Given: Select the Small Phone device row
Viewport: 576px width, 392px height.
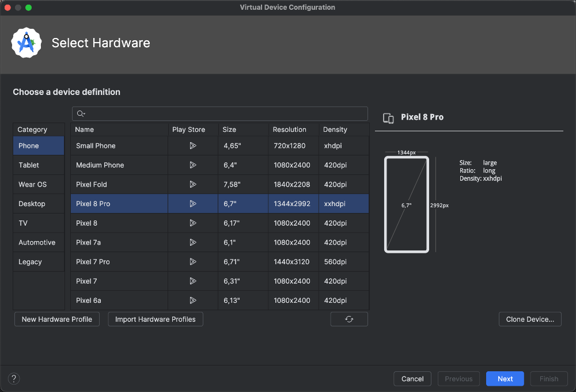Looking at the screenshot, I should pos(219,146).
